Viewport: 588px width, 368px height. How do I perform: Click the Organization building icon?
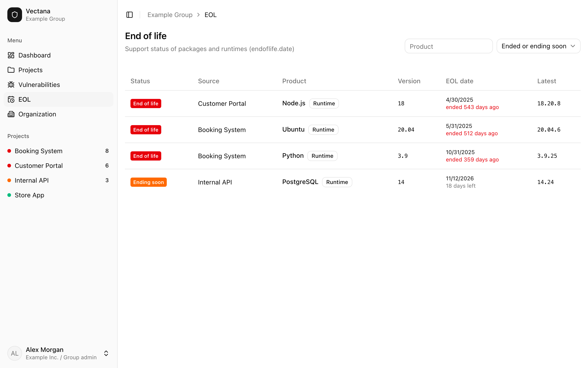click(11, 114)
